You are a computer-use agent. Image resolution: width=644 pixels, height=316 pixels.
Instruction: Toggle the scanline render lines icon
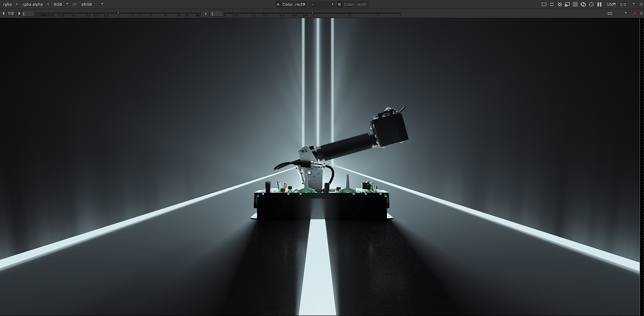click(x=575, y=4)
